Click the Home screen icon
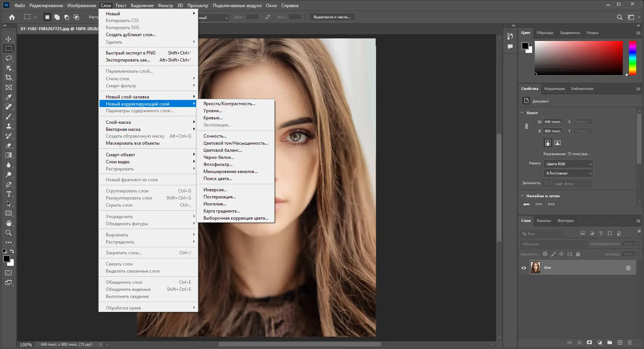 point(12,17)
